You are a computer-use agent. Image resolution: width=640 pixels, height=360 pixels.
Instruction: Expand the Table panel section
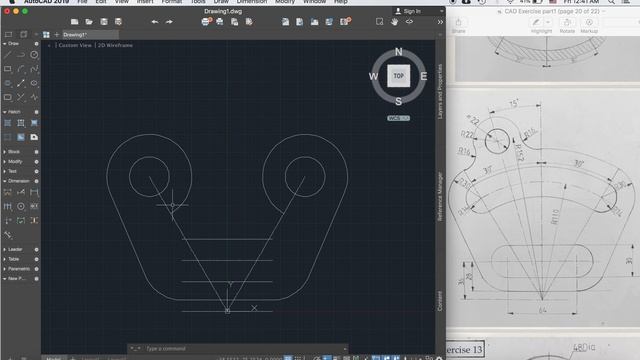click(4, 259)
